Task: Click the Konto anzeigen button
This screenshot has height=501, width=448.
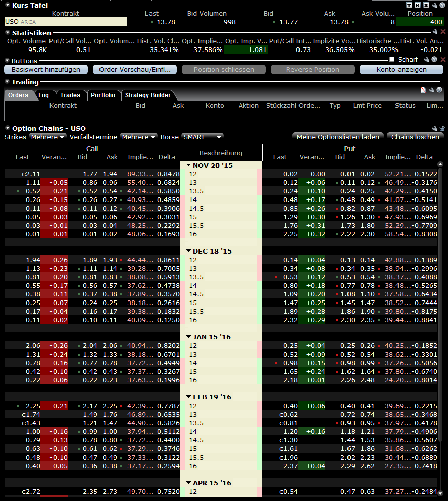Action: pyautogui.click(x=402, y=70)
